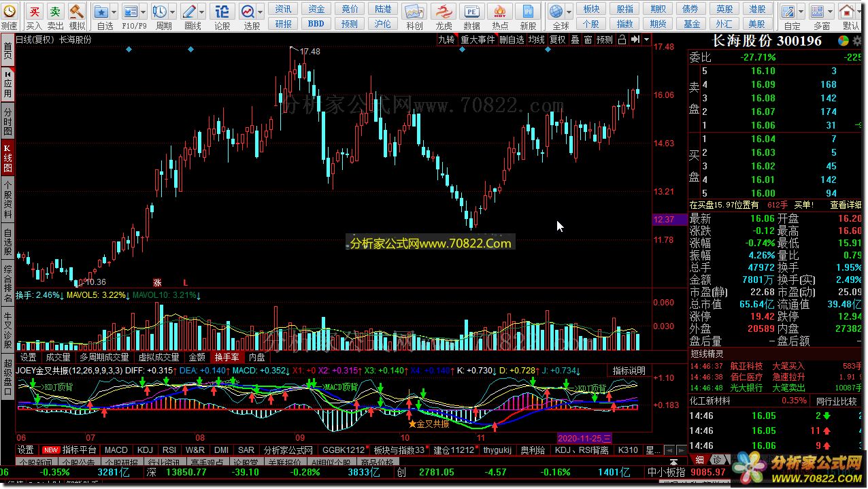Select the KDJ indicator tab
This screenshot has width=868, height=489.
coord(145,450)
